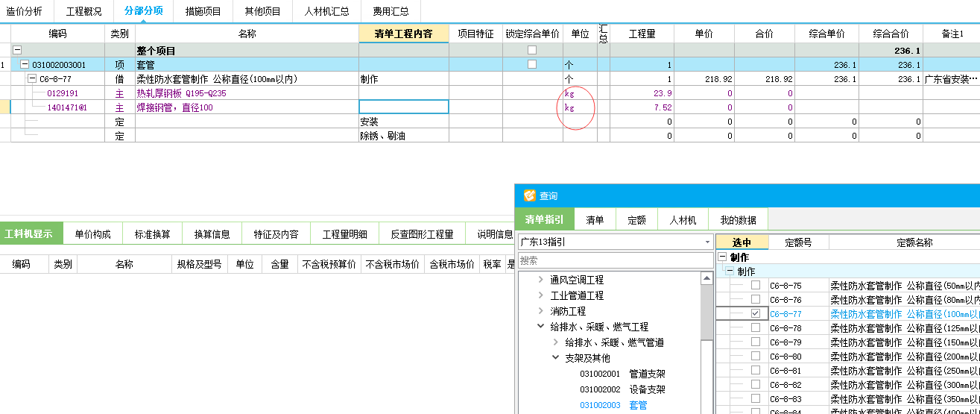Viewport: 980px width, 414px height.
Task: Click the 工程量 column header
Action: (642, 34)
